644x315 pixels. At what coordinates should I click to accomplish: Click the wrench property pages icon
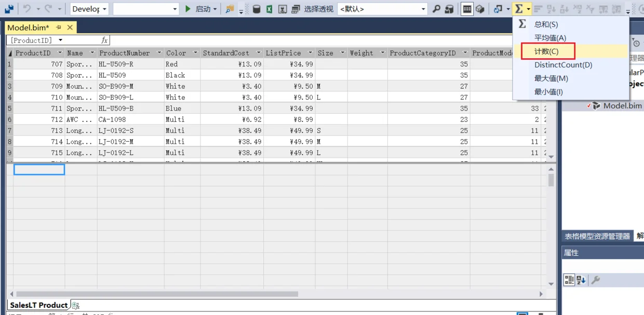click(x=596, y=280)
